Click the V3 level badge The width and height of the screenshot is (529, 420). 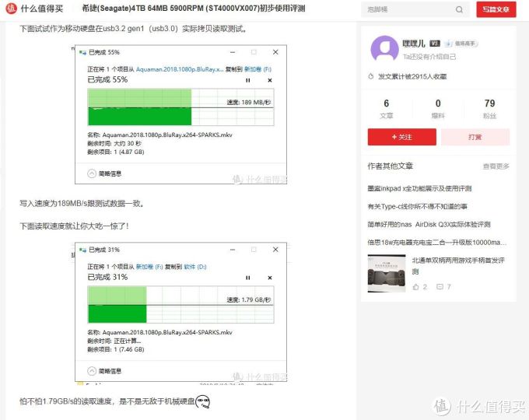[x=435, y=44]
